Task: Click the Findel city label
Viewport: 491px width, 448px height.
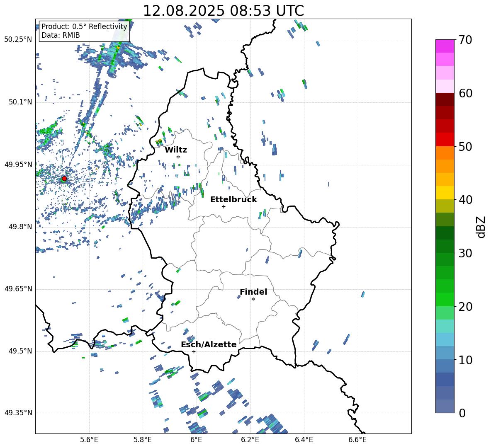Action: tap(253, 292)
